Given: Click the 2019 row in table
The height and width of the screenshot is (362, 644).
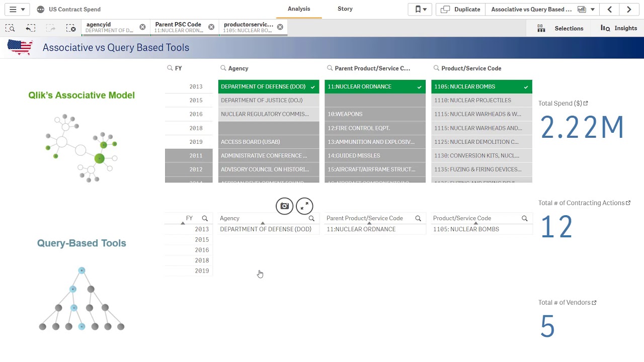Looking at the screenshot, I should [189, 271].
